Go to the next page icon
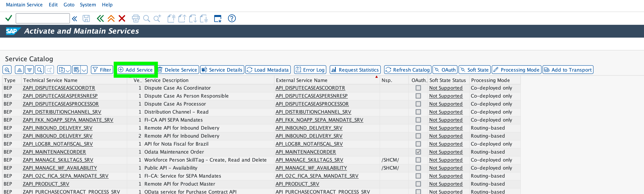 (193, 18)
